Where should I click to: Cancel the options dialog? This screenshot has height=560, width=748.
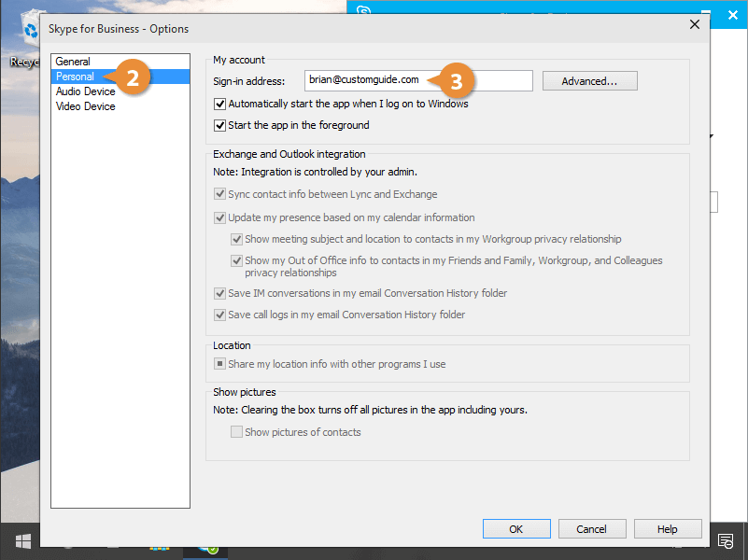click(x=591, y=529)
